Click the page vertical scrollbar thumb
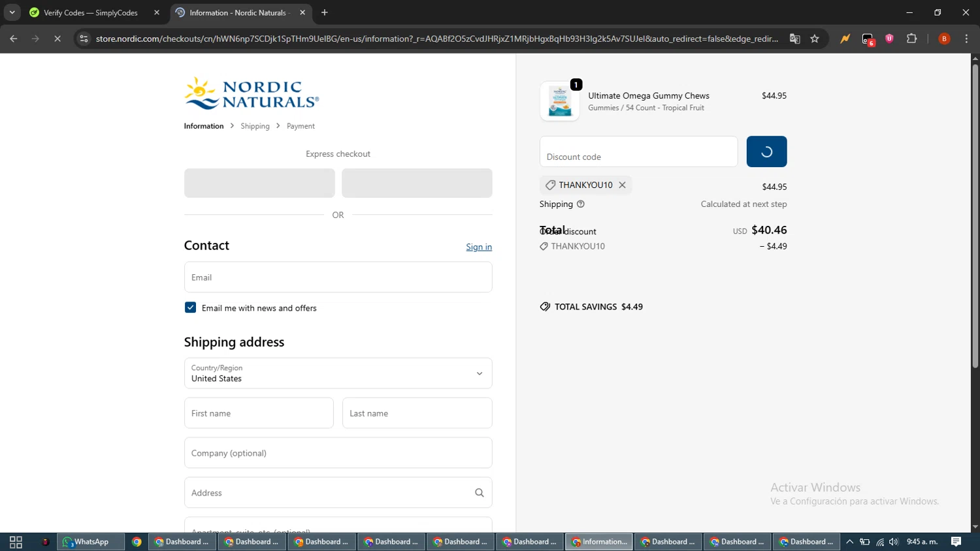This screenshot has height=551, width=980. click(975, 215)
